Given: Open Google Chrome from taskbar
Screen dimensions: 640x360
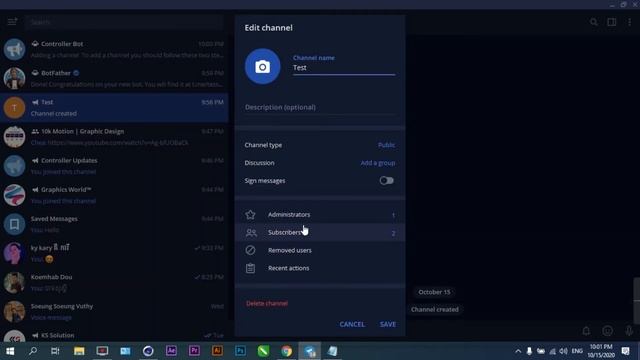Looking at the screenshot, I should point(287,351).
